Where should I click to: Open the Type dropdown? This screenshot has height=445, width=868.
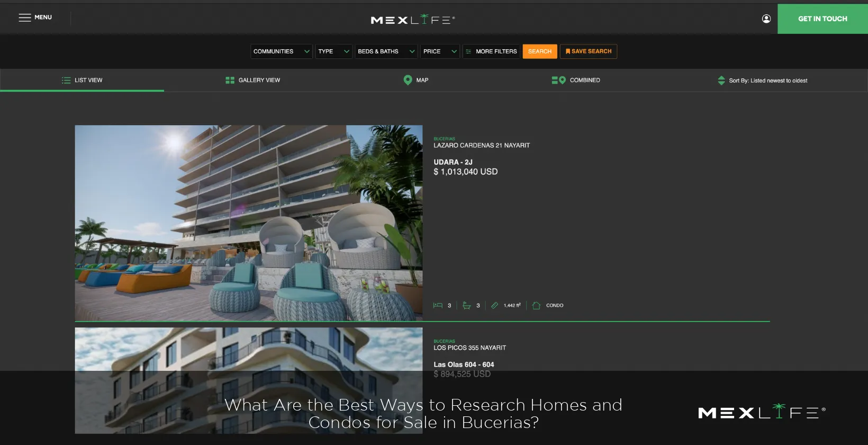point(334,51)
